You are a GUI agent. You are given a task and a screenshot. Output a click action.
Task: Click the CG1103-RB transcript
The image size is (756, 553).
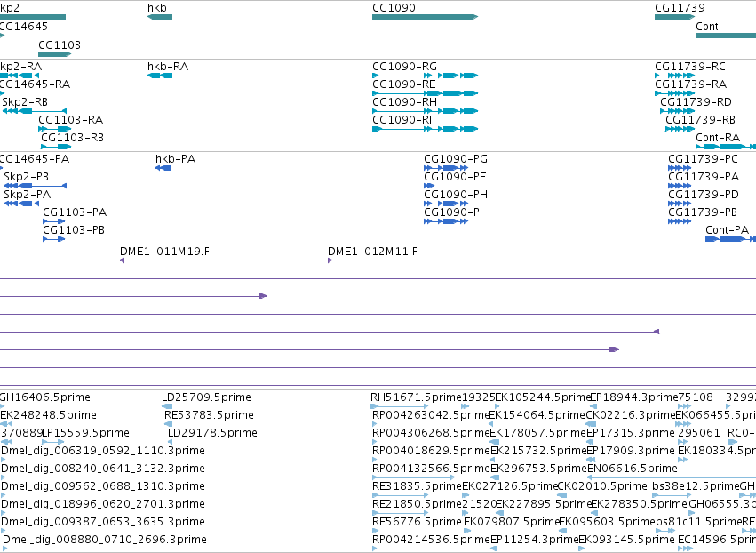pos(56,146)
